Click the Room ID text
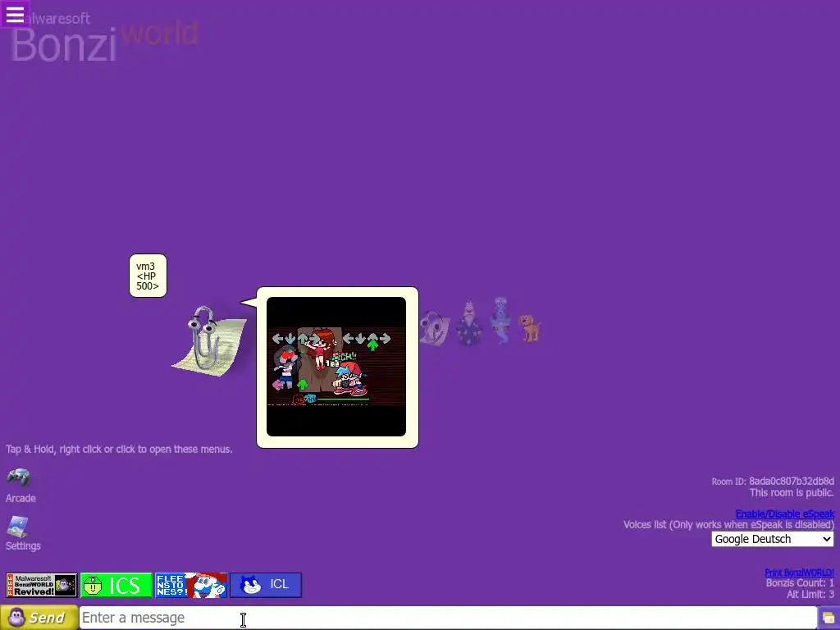This screenshot has width=840, height=630. pos(773,481)
